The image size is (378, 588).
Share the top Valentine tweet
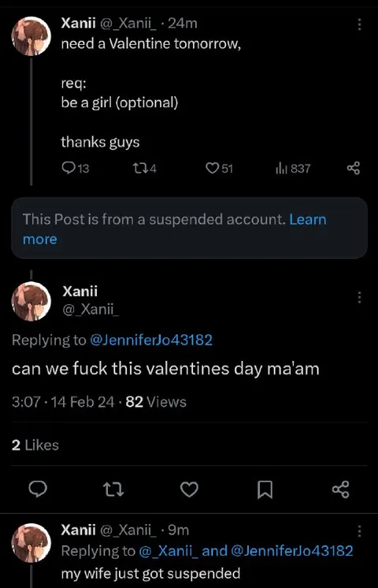click(354, 169)
